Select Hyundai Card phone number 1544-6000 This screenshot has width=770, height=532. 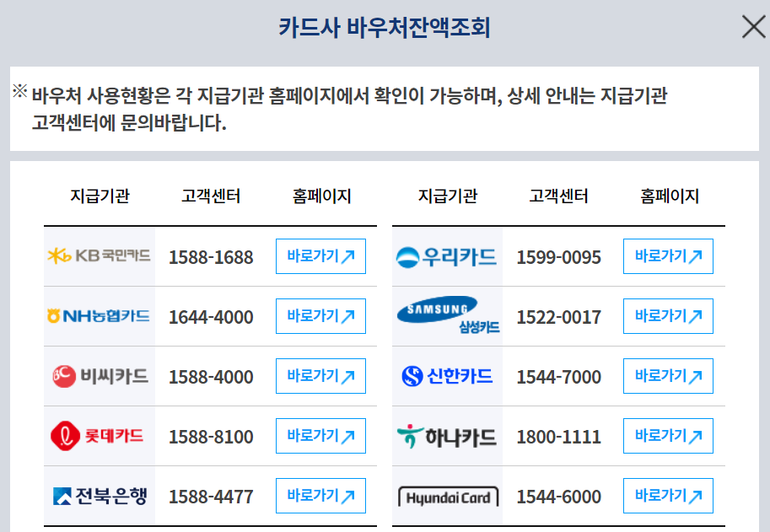click(x=559, y=497)
